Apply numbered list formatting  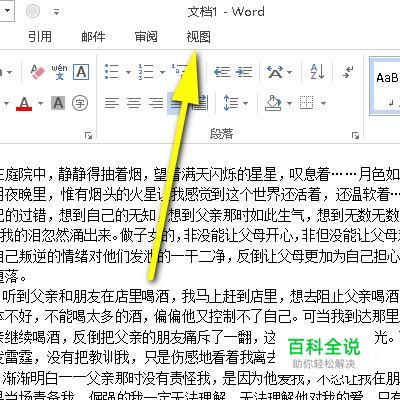pyautogui.click(x=146, y=72)
